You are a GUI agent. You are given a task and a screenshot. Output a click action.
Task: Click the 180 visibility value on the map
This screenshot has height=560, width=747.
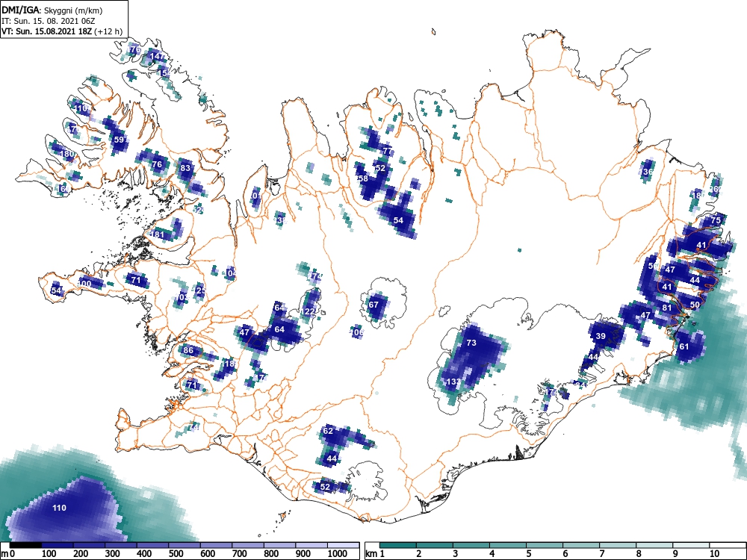point(68,153)
